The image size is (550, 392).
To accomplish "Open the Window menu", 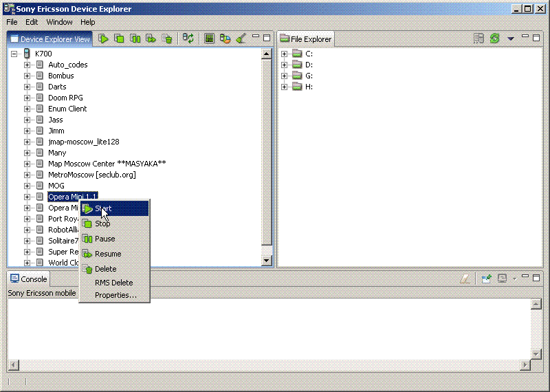I will click(x=59, y=22).
